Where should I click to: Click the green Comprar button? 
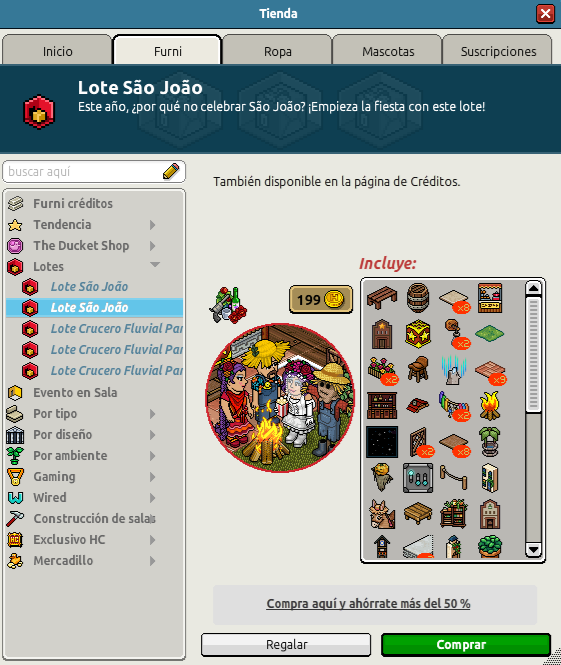pos(466,645)
